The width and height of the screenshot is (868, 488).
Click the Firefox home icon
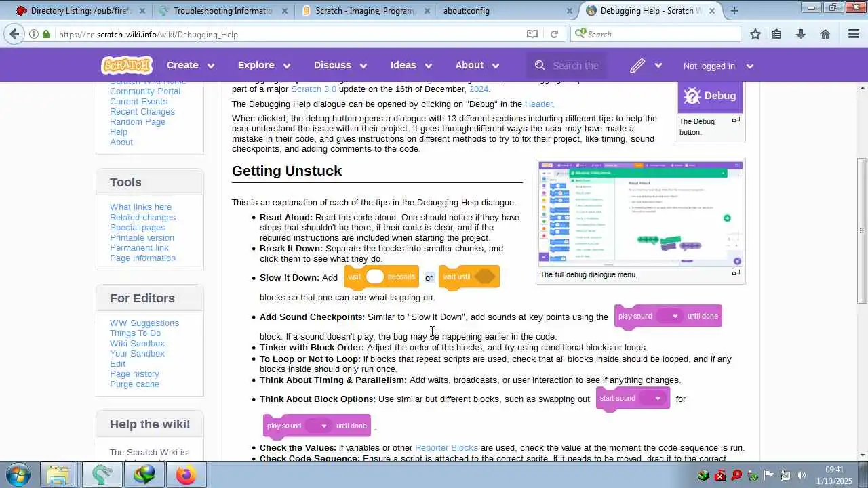(825, 34)
